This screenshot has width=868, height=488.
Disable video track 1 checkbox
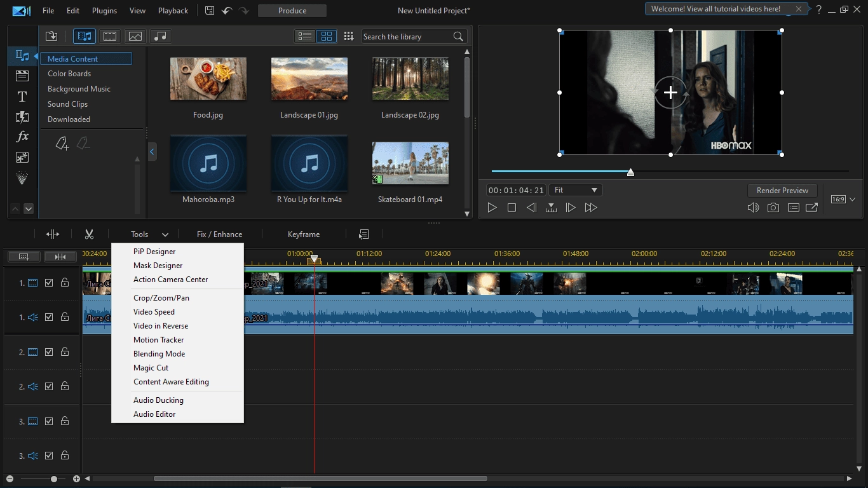pos(49,283)
